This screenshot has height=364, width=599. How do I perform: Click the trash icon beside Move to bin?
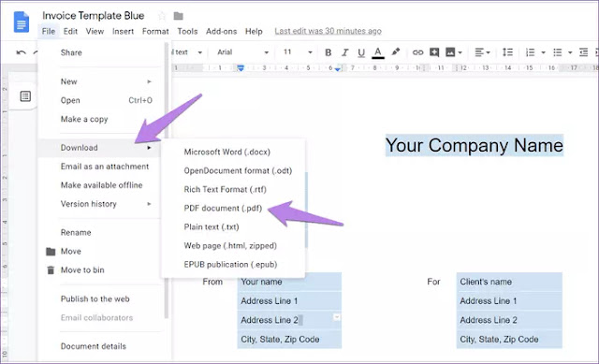coord(51,270)
